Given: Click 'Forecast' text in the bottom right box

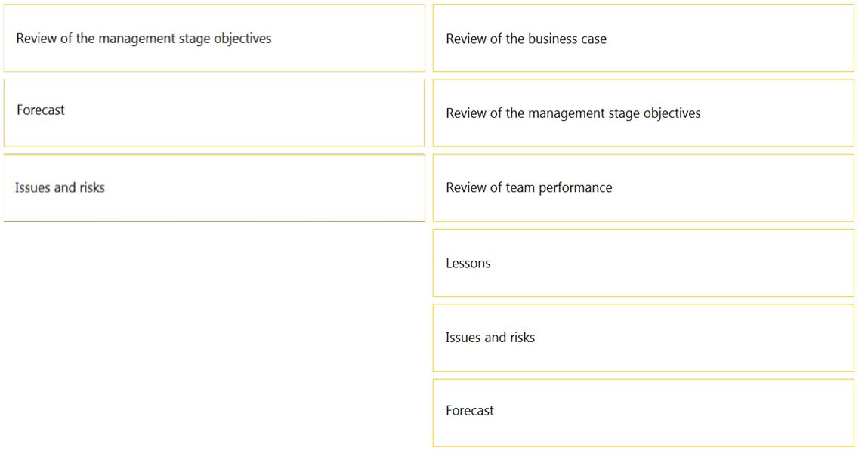Looking at the screenshot, I should pyautogui.click(x=469, y=410).
